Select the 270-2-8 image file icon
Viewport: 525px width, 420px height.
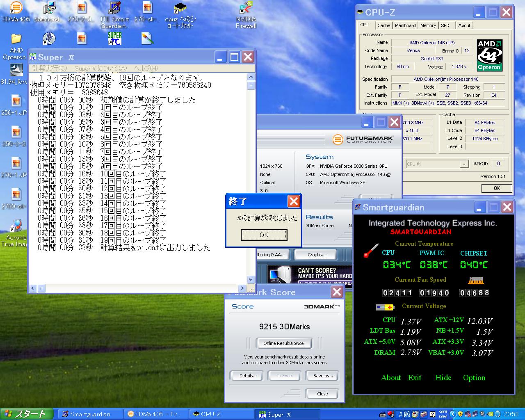pyautogui.click(x=82, y=7)
